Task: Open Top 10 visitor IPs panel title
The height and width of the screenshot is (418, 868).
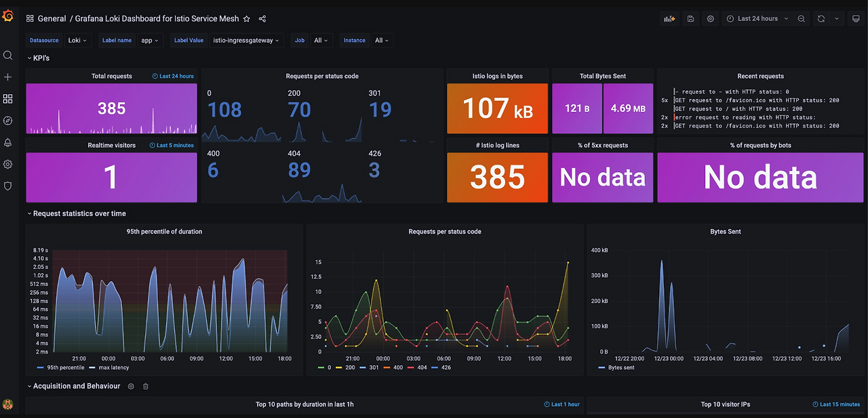Action: tap(726, 404)
